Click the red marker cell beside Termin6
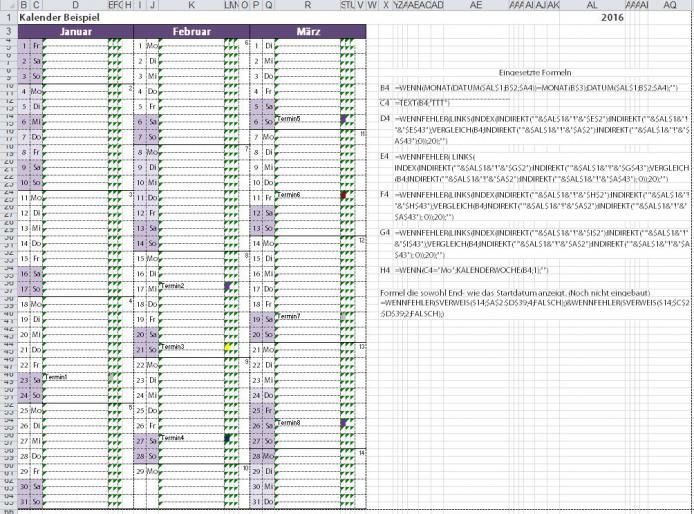 [343, 195]
